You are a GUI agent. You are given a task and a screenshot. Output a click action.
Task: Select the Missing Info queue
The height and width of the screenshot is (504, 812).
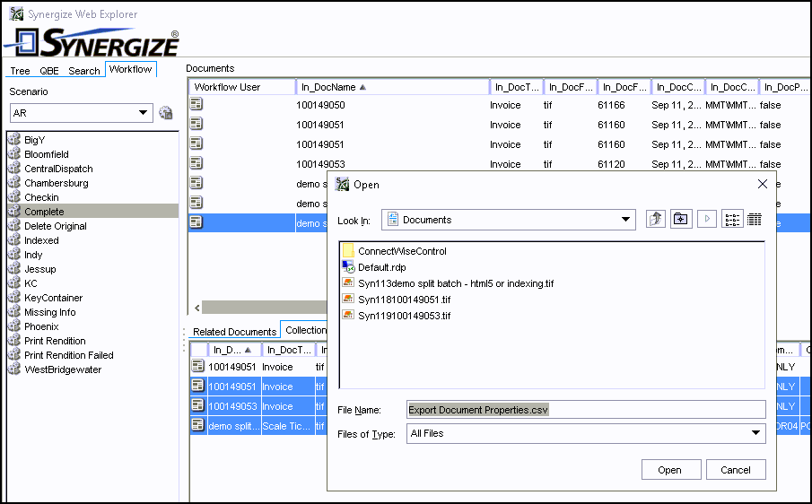point(49,312)
